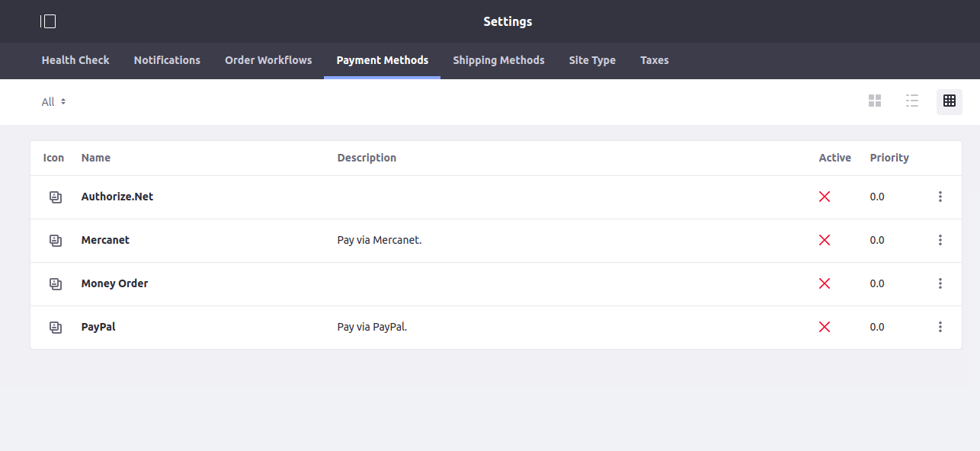Screen dimensions: 980x451
Task: Click the red X for Mercanet
Action: click(x=824, y=240)
